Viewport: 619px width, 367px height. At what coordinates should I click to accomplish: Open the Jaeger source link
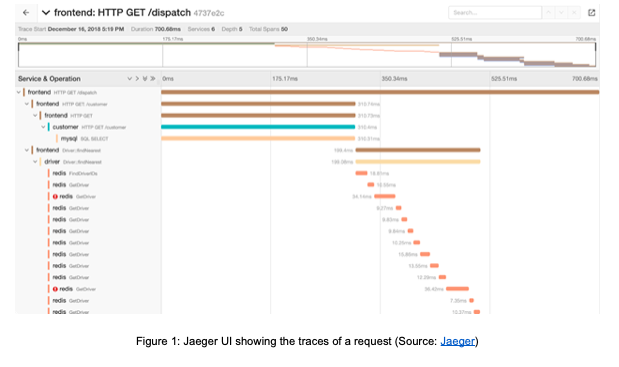pyautogui.click(x=458, y=341)
